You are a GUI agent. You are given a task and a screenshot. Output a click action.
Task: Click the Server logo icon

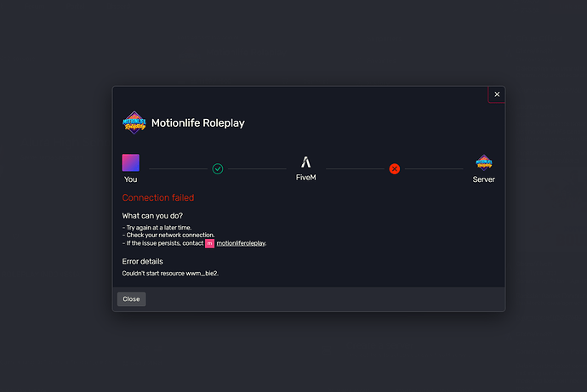pyautogui.click(x=484, y=162)
